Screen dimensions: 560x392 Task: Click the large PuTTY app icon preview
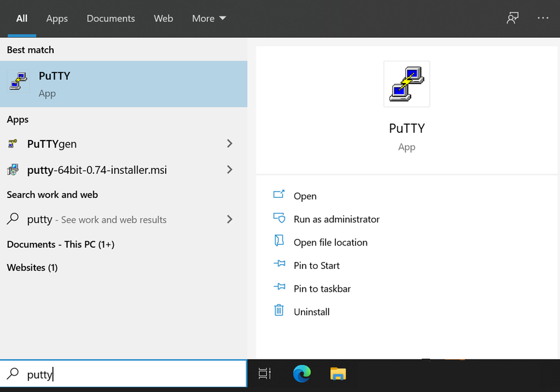pyautogui.click(x=406, y=84)
